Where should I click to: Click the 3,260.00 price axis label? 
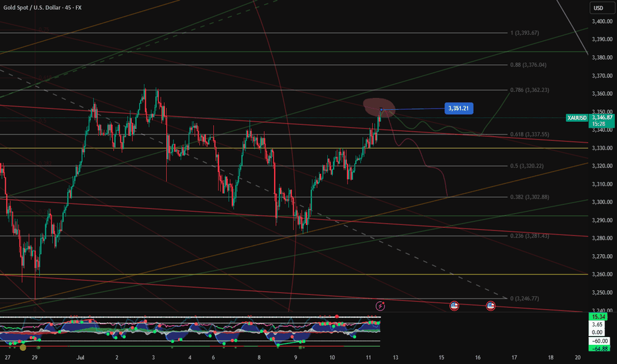pos(602,274)
